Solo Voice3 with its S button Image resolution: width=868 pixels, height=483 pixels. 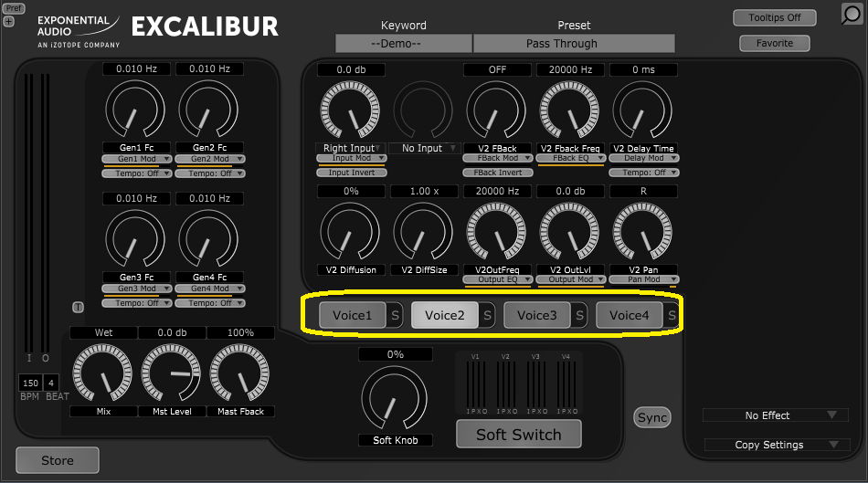pyautogui.click(x=579, y=315)
